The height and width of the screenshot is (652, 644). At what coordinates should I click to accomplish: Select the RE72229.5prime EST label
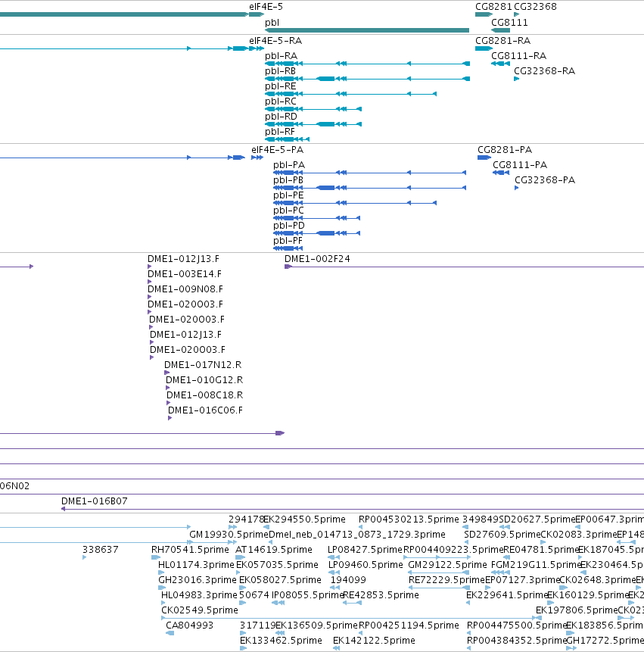[x=446, y=580]
